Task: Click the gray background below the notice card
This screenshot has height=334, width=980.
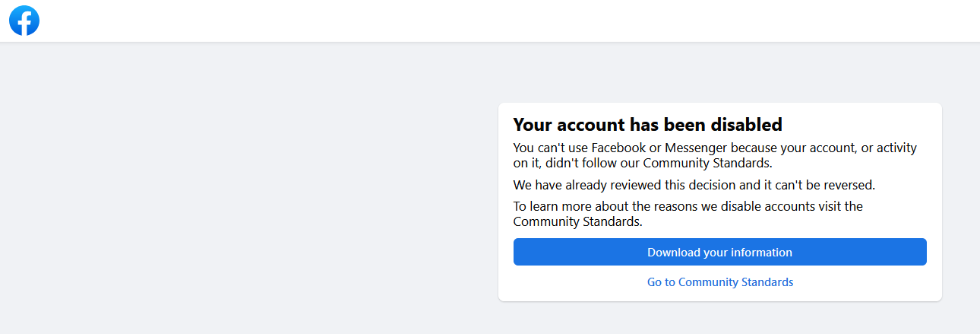Action: click(x=719, y=318)
